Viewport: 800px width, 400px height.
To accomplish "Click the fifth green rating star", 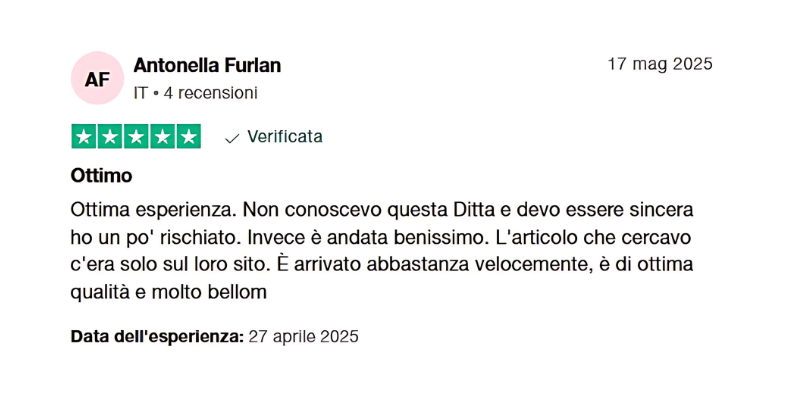I will [189, 136].
